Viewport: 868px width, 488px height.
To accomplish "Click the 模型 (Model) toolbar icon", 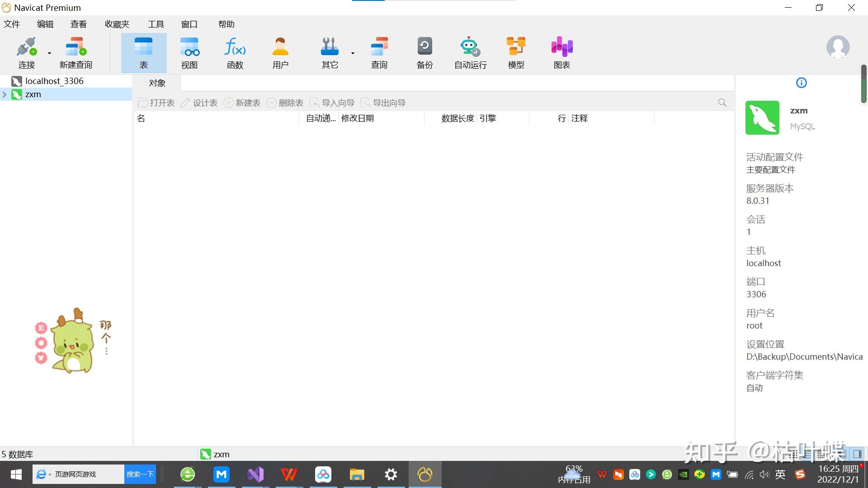I will click(516, 53).
